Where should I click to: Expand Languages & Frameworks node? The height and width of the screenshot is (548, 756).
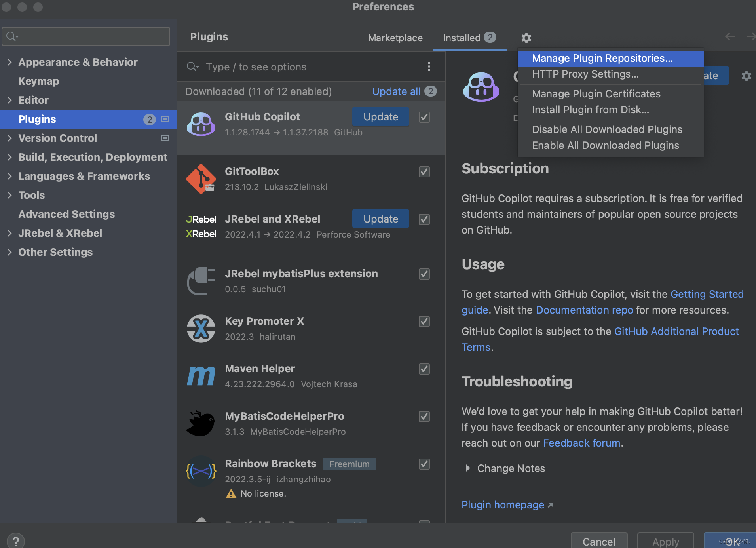point(9,176)
